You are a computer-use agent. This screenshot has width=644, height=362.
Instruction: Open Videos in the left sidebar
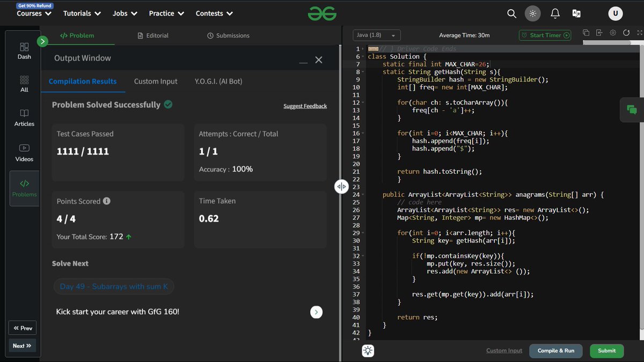(24, 153)
